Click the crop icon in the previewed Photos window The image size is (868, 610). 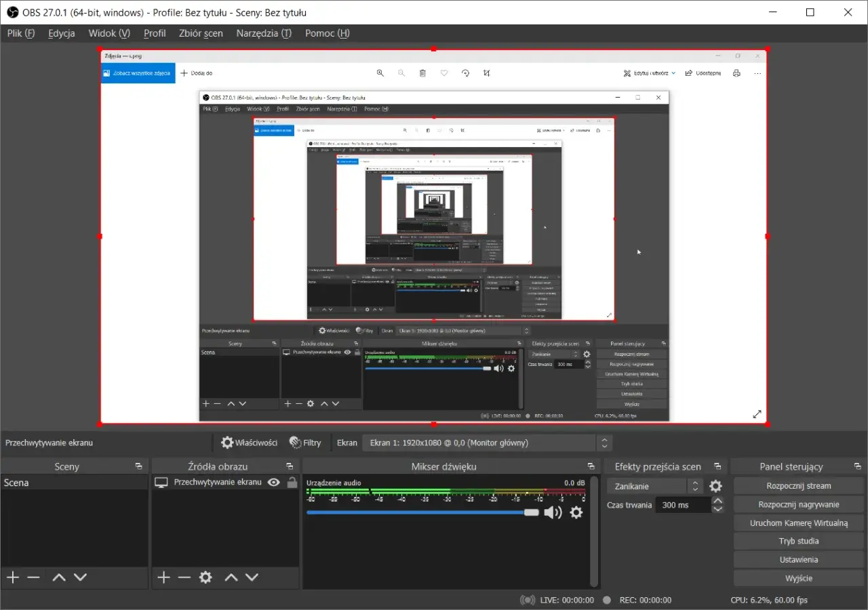[x=486, y=73]
